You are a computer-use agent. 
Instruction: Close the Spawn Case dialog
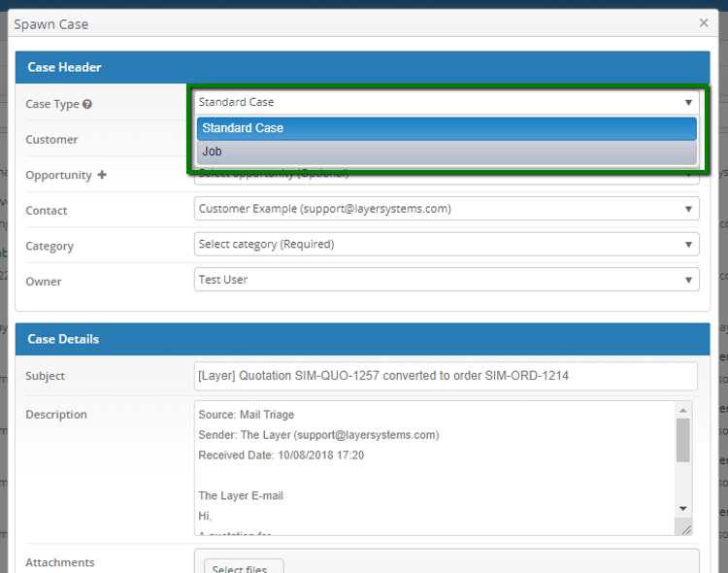click(704, 22)
